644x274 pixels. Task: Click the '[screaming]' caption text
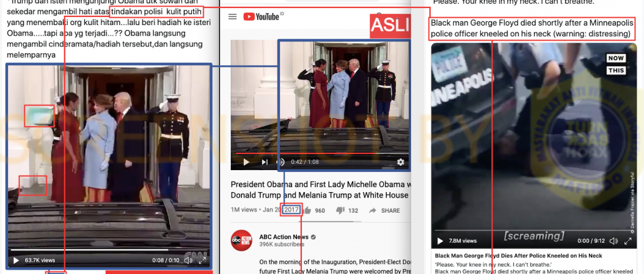(534, 236)
